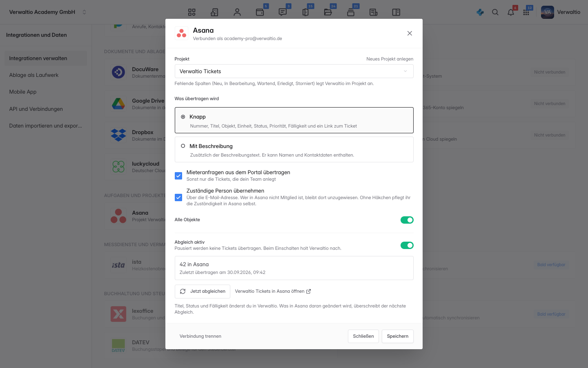Click the blue sparkle assistant icon

pyautogui.click(x=480, y=12)
